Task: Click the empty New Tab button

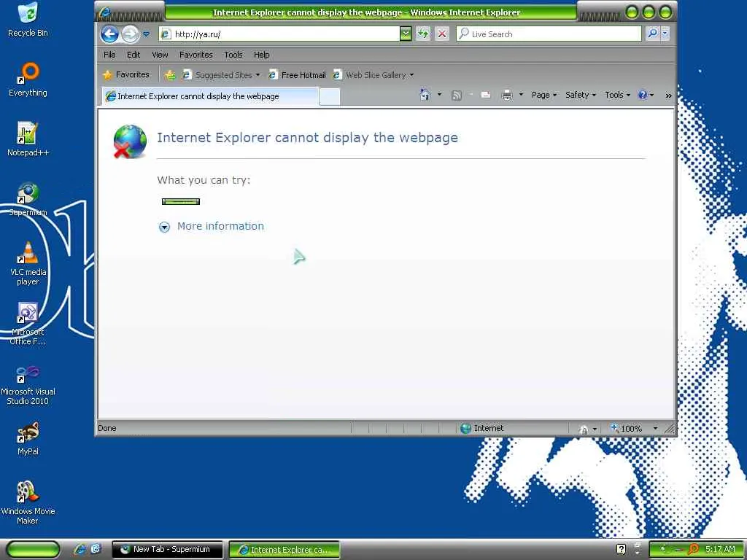Action: tap(329, 97)
